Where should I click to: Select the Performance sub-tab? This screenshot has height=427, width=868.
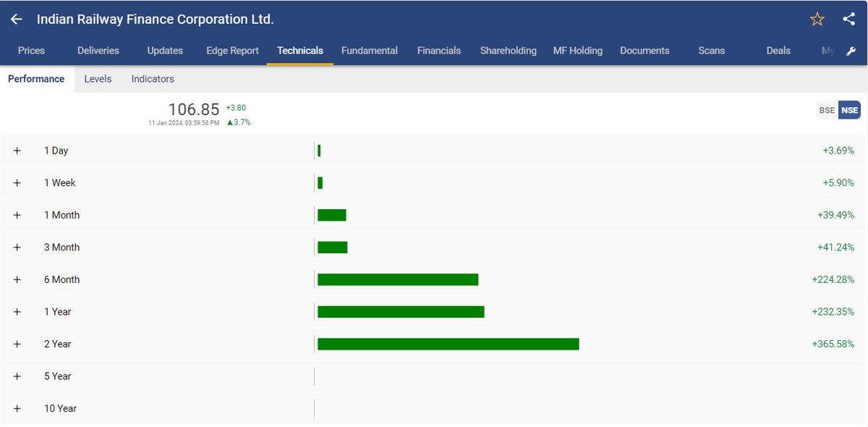pos(36,79)
